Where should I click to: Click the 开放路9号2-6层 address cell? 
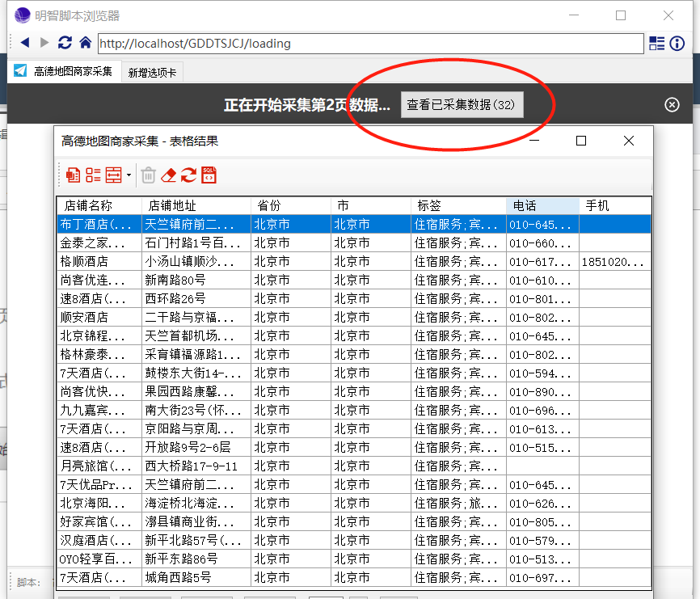point(196,447)
